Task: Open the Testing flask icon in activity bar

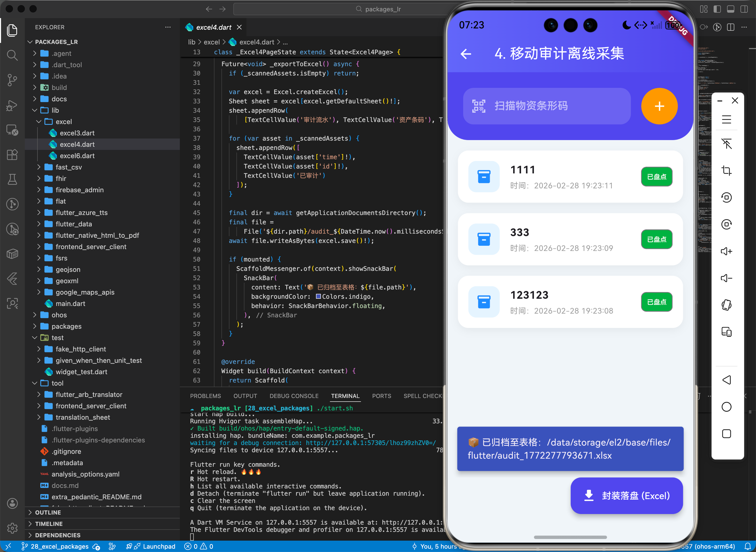Action: pyautogui.click(x=12, y=179)
